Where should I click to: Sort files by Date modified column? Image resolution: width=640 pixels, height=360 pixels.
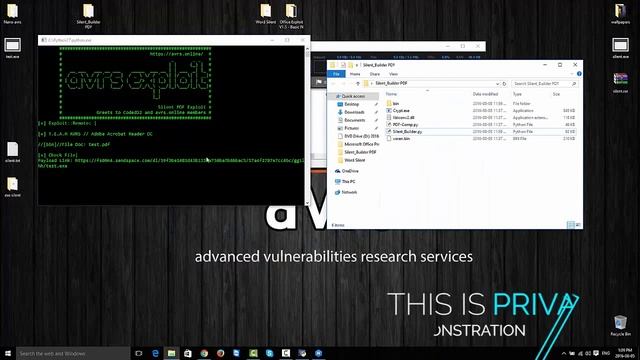(485, 94)
